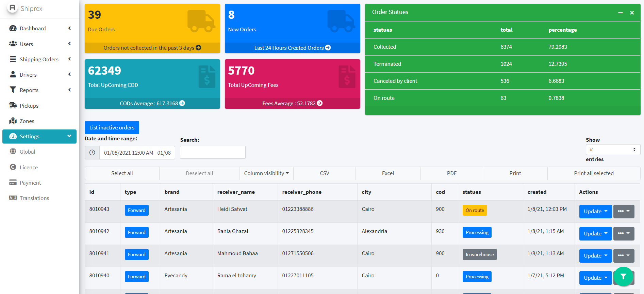644x294 pixels.
Task: Click the Shiprex logo icon
Action: 12,8
